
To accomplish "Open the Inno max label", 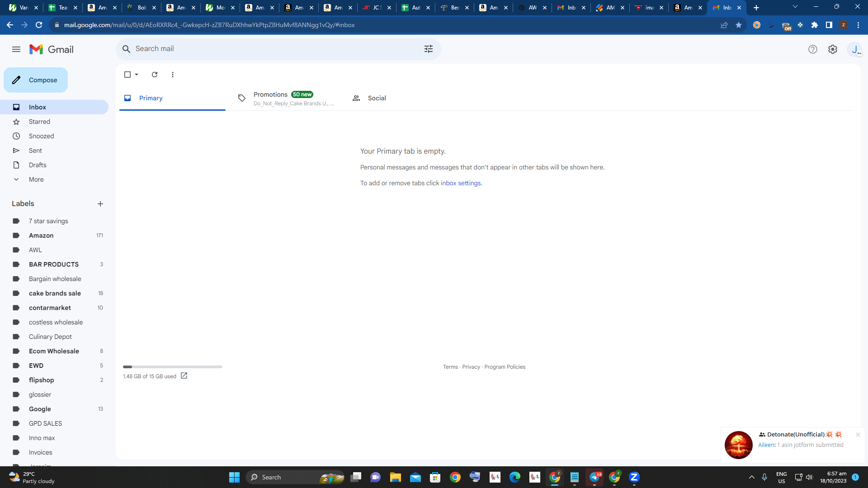I will coord(54,438).
